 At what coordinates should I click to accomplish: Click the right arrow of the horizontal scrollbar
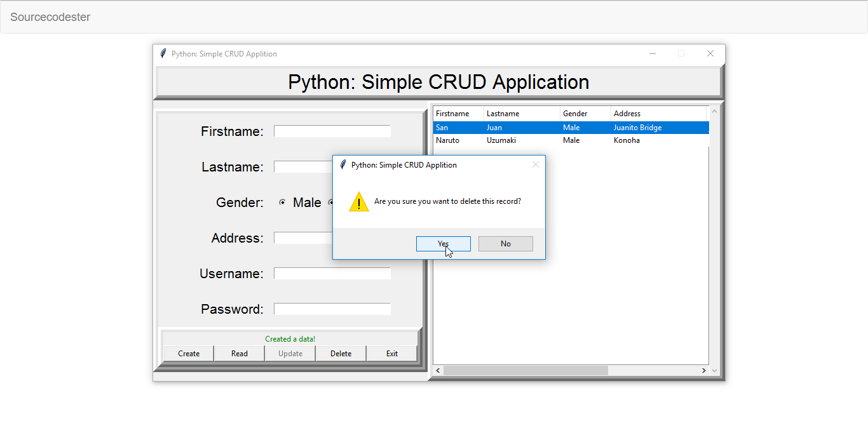point(703,370)
